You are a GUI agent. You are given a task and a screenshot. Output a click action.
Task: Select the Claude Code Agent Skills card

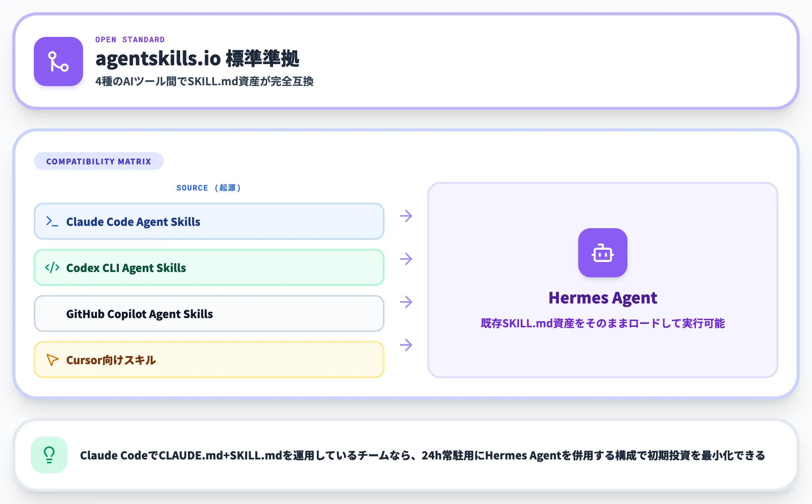coord(209,221)
